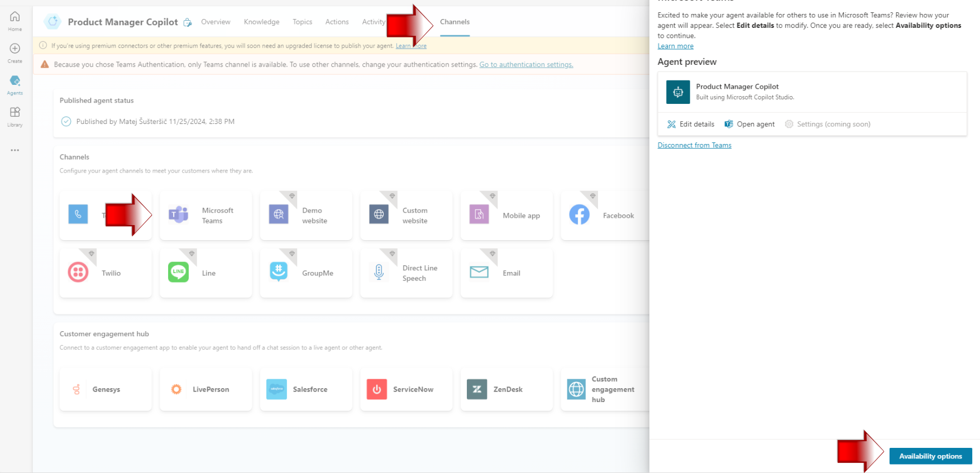Viewport: 980px width, 473px height.
Task: Click Disconnect from Teams link
Action: click(694, 145)
